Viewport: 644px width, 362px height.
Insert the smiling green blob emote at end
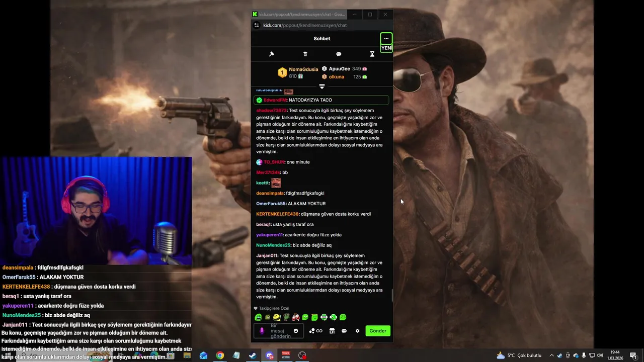pyautogui.click(x=343, y=317)
